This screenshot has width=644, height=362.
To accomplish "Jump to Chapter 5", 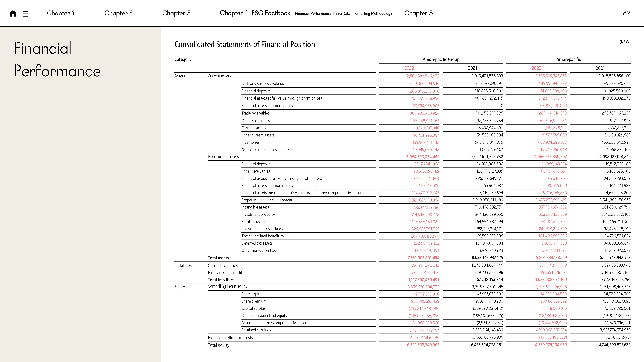I will (418, 13).
